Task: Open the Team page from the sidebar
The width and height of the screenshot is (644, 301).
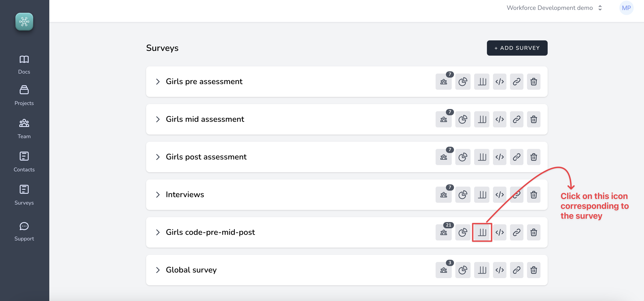Action: pyautogui.click(x=24, y=129)
